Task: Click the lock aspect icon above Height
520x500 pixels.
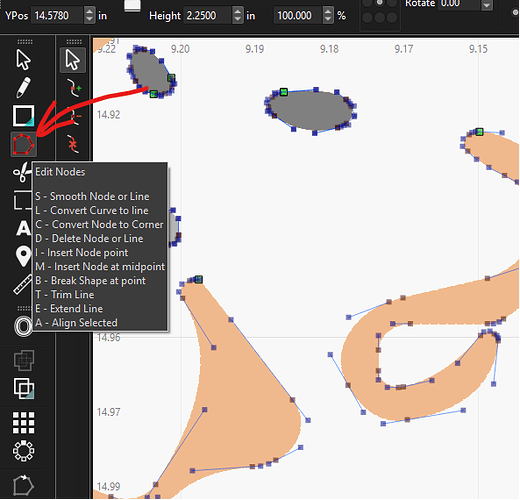Action: (133, 6)
